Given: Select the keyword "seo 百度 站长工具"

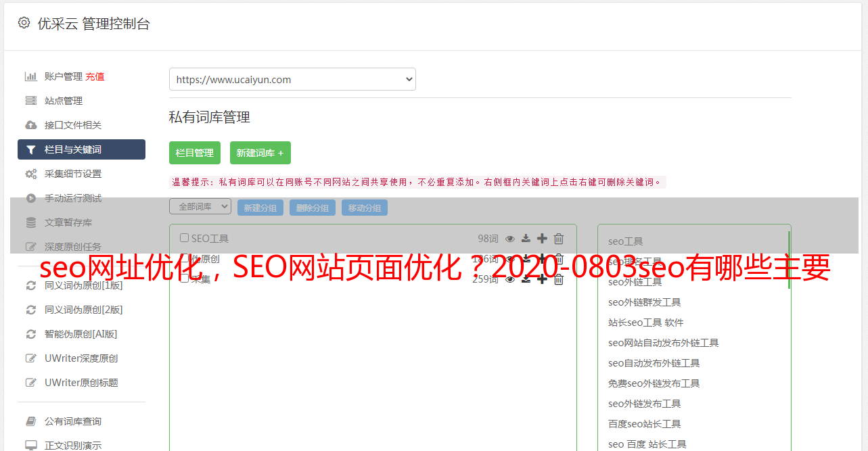Looking at the screenshot, I should pos(647,444).
